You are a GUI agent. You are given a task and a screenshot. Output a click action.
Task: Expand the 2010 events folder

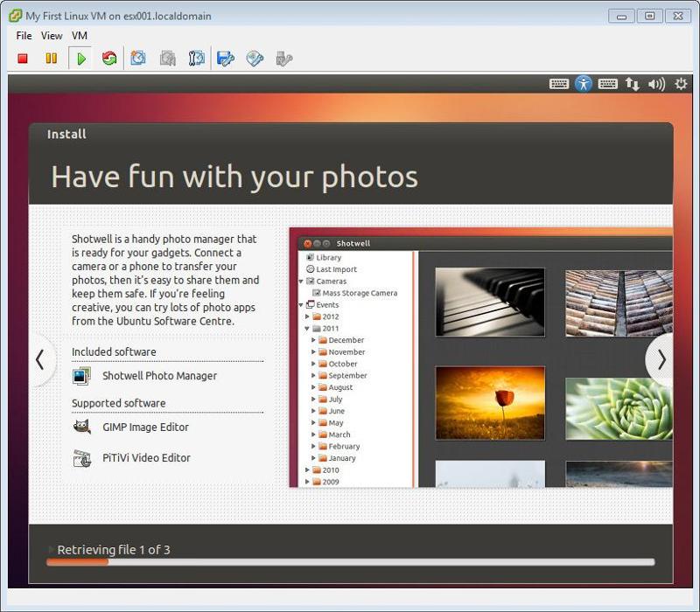click(307, 470)
